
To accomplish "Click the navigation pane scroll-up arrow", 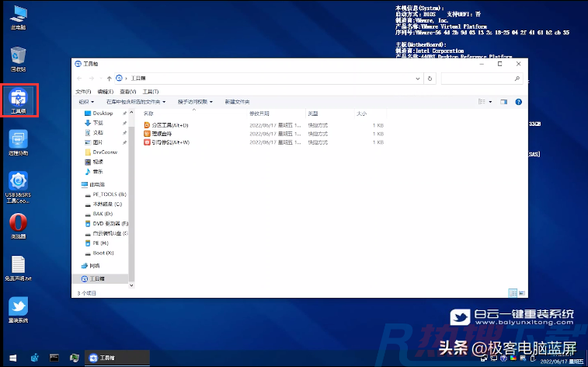I will 131,112.
